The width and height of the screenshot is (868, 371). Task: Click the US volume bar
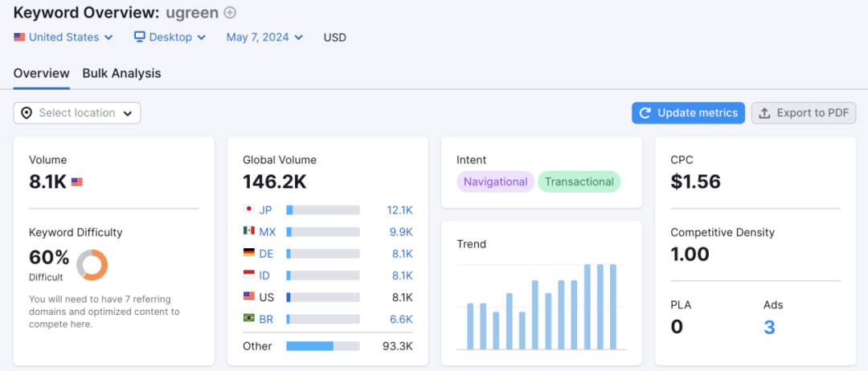click(323, 297)
